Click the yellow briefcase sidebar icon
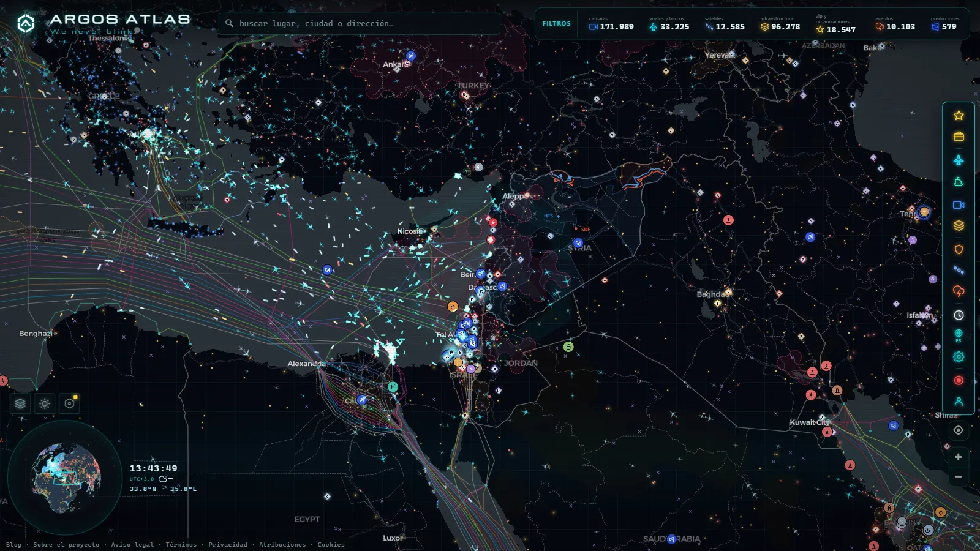The height and width of the screenshot is (551, 980). pos(959,137)
